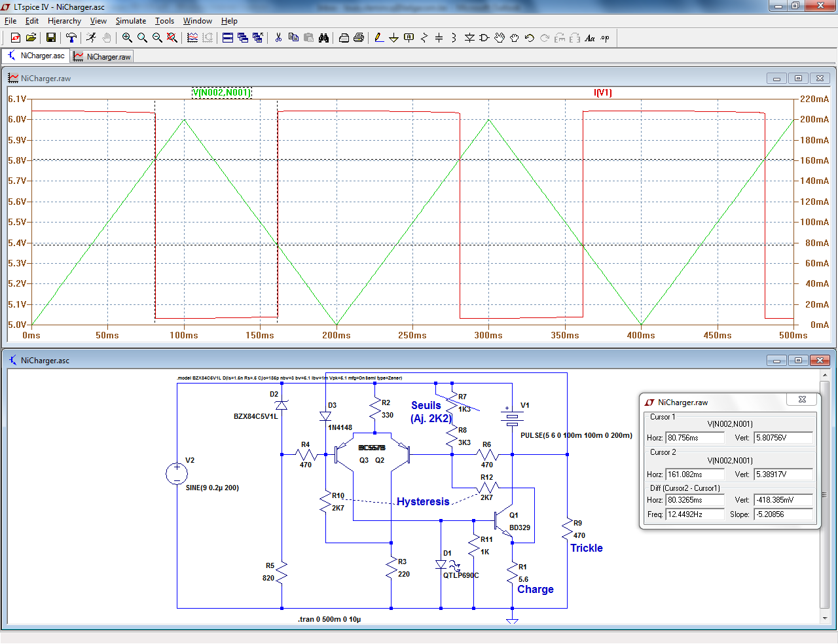838x644 pixels.
Task: Click the V(N002,N001) trace label
Action: click(221, 92)
